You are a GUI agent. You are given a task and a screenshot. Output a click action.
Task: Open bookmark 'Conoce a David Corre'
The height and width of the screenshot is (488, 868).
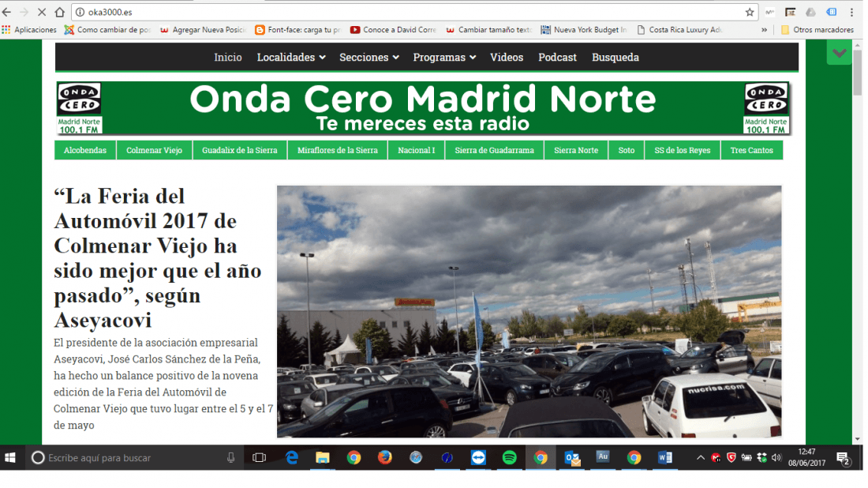pyautogui.click(x=394, y=30)
